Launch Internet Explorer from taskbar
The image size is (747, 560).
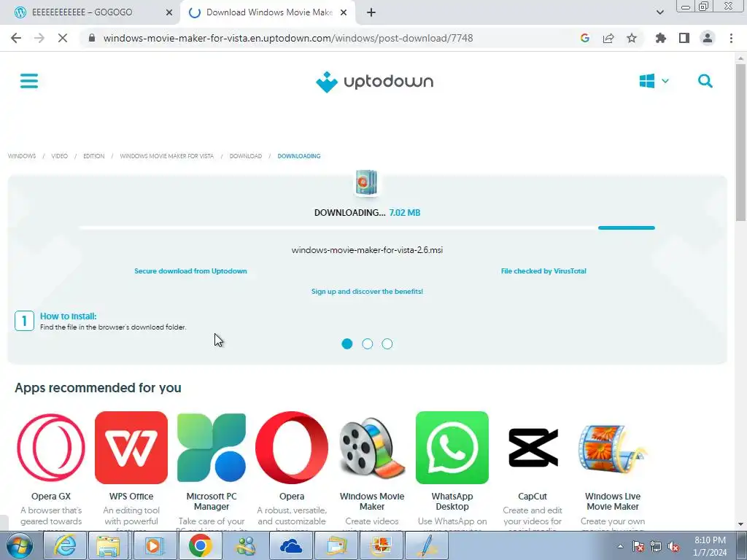(65, 545)
